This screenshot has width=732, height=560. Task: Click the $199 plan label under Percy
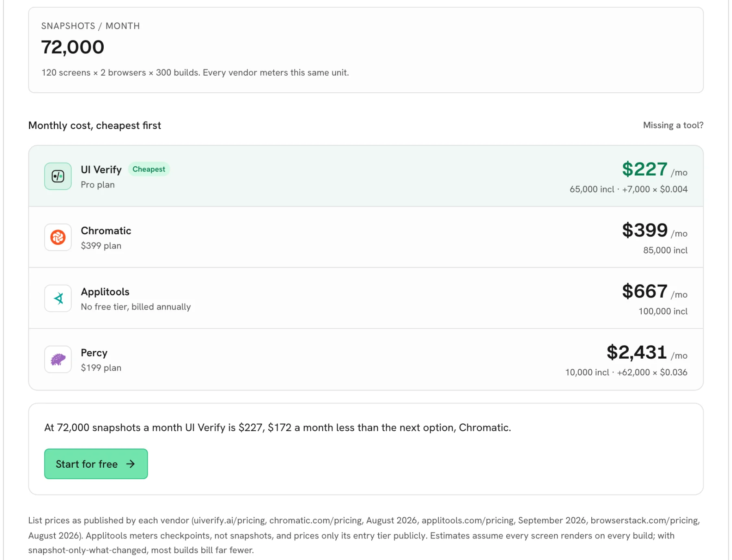tap(101, 368)
